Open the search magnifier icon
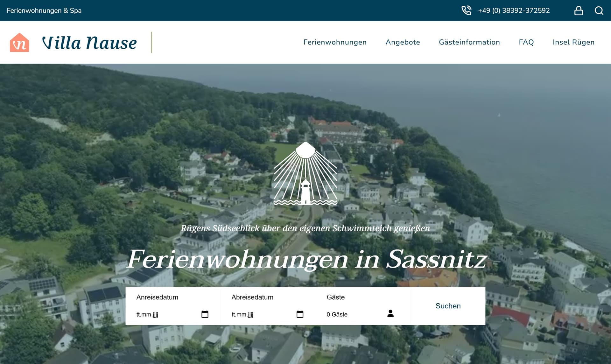The width and height of the screenshot is (611, 364). point(599,10)
